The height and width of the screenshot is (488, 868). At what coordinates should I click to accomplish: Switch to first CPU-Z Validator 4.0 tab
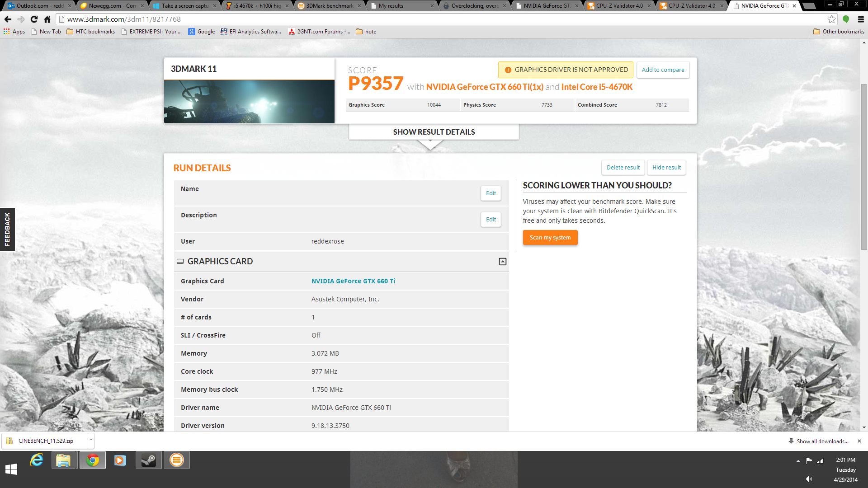tap(619, 6)
